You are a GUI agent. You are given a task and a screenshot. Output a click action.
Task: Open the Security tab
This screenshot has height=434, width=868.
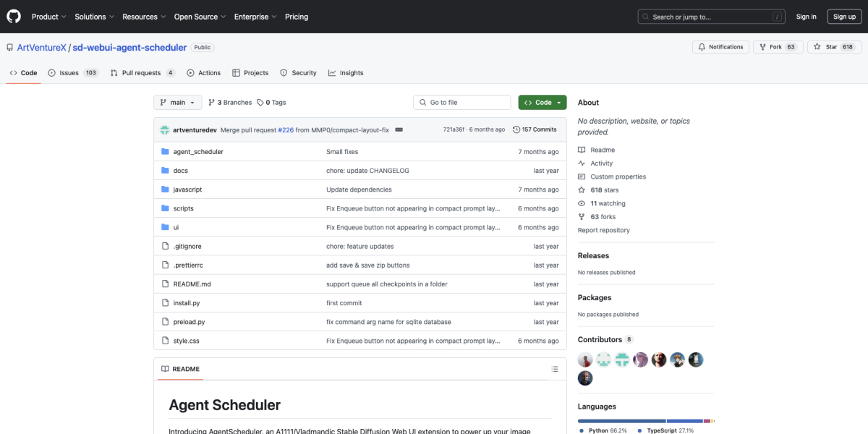(x=298, y=72)
